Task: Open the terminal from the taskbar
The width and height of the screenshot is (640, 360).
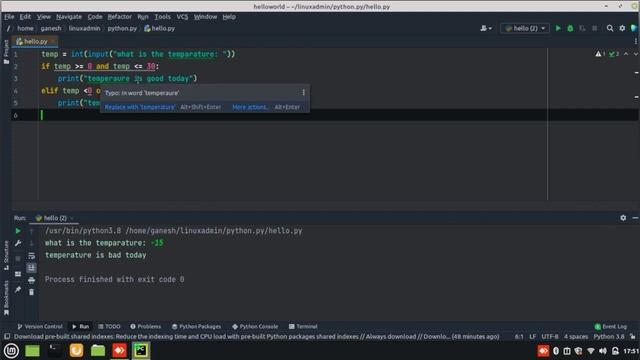Action: (x=54, y=351)
